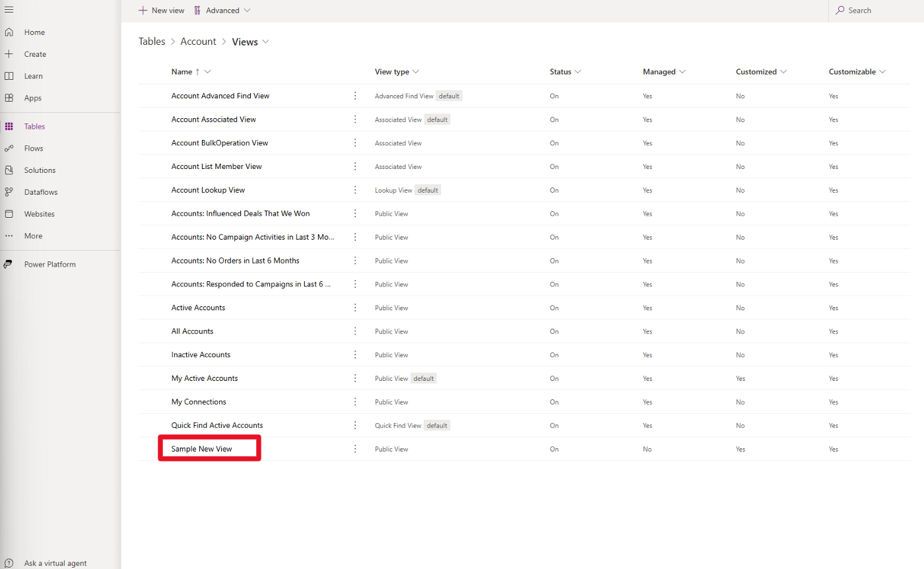This screenshot has width=924, height=569.
Task: Click the Tables grid icon
Action: 9,126
